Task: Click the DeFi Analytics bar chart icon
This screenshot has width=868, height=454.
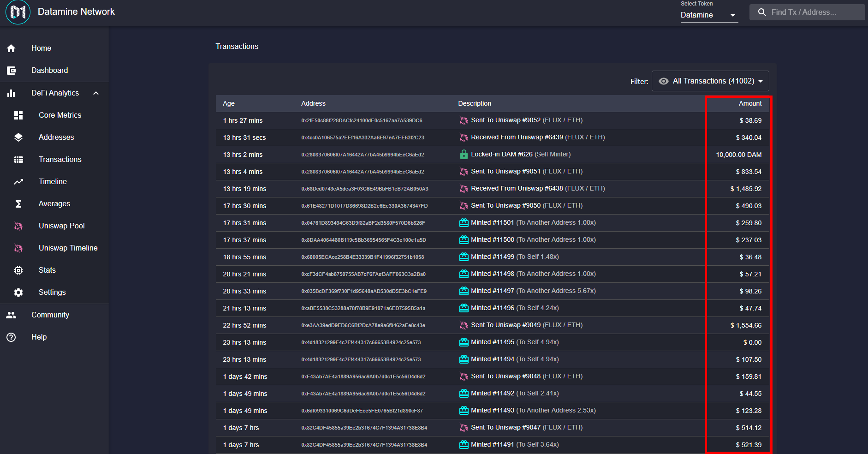Action: click(x=11, y=93)
